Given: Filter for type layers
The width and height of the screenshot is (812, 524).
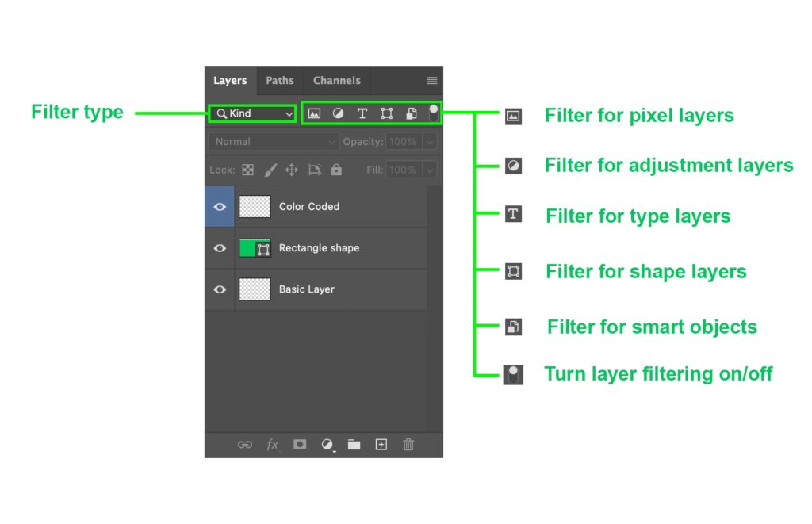Looking at the screenshot, I should pos(362,113).
